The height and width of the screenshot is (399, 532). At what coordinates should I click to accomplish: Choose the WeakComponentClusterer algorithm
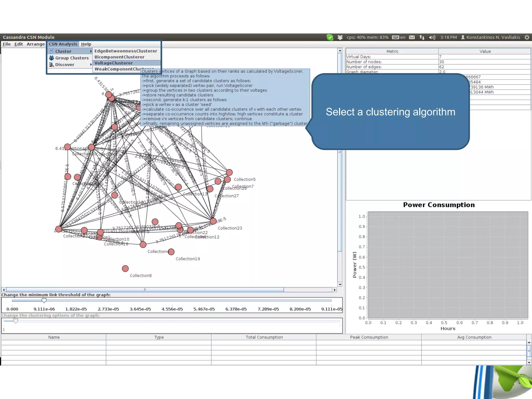tap(117, 69)
